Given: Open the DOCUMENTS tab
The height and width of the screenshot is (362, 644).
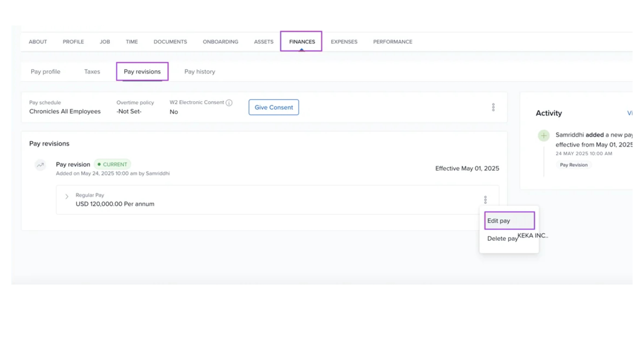Looking at the screenshot, I should pos(170,42).
